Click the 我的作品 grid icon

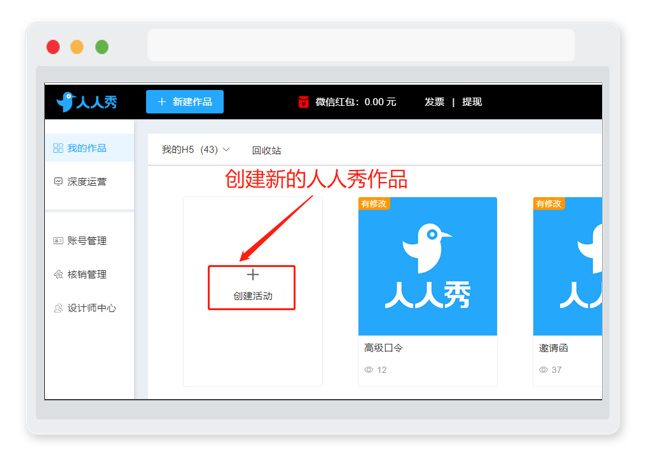[58, 148]
